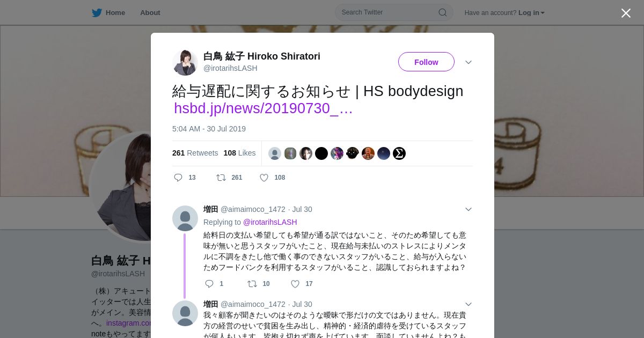Viewport: 644px width, 338px height.
Task: Open 増田's avatar on first reply
Action: tap(185, 218)
